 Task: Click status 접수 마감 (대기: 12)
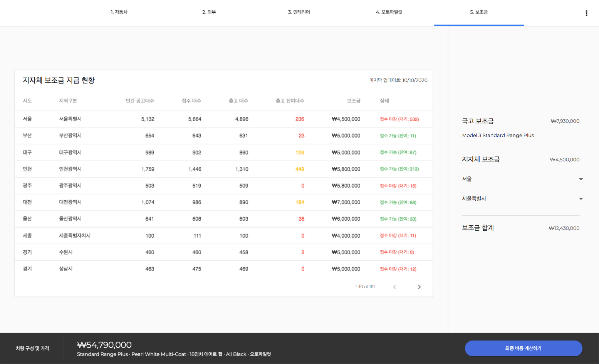[x=398, y=269]
